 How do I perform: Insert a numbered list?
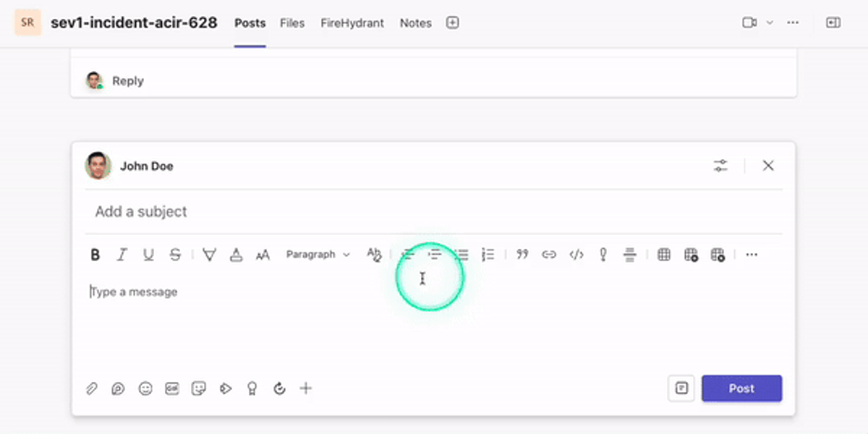pyautogui.click(x=488, y=255)
